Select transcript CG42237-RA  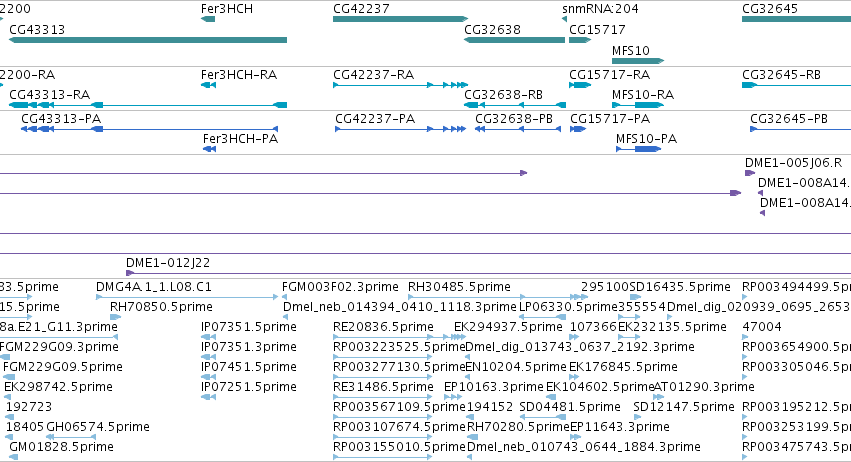click(400, 85)
